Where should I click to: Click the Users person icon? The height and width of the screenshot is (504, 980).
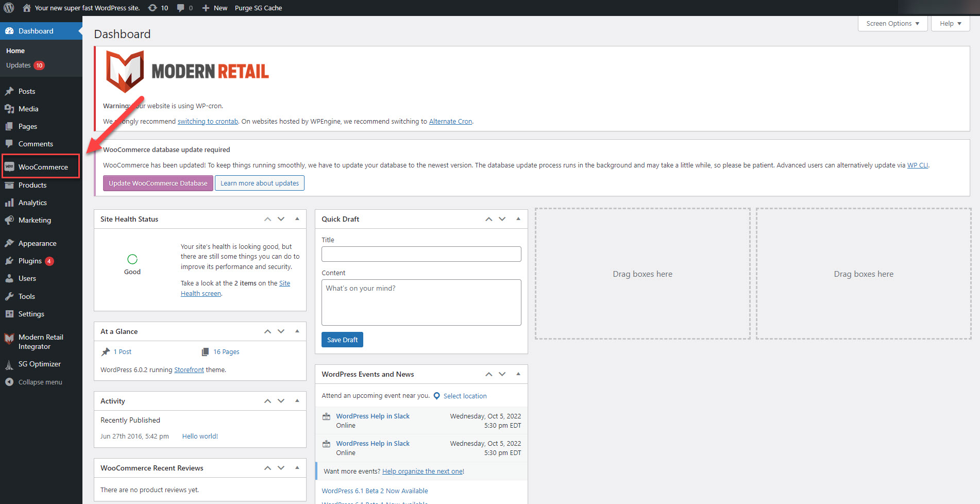click(x=9, y=278)
